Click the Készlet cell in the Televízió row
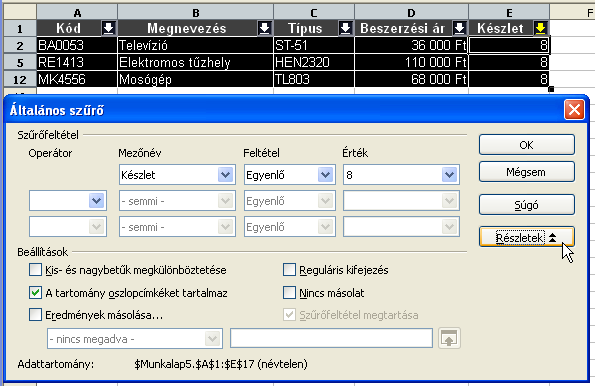This screenshot has height=386, width=595. click(x=509, y=46)
